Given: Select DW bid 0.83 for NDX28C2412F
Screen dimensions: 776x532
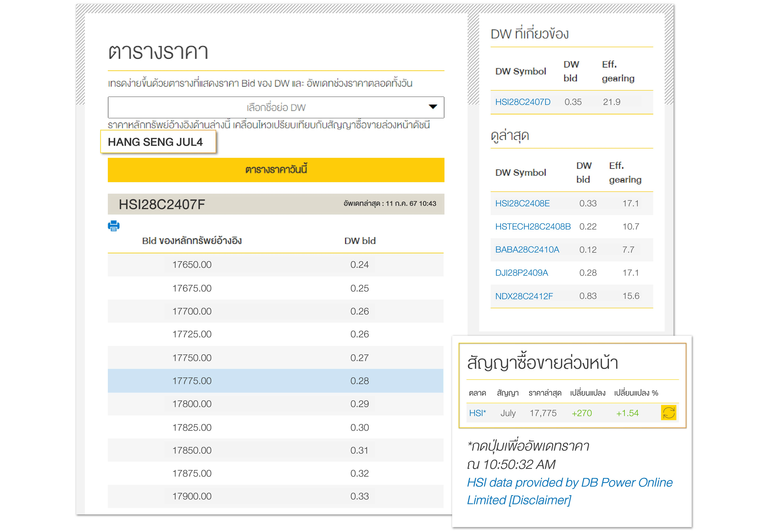Looking at the screenshot, I should [x=588, y=296].
